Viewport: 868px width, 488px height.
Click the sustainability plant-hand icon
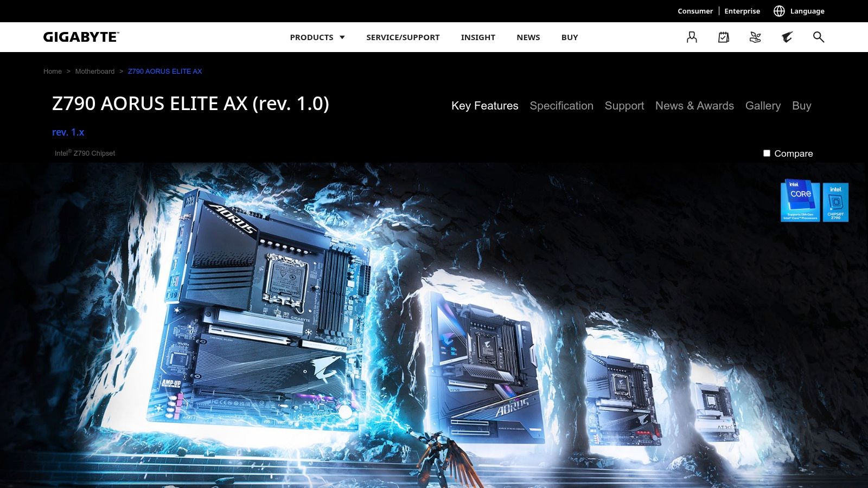point(755,37)
